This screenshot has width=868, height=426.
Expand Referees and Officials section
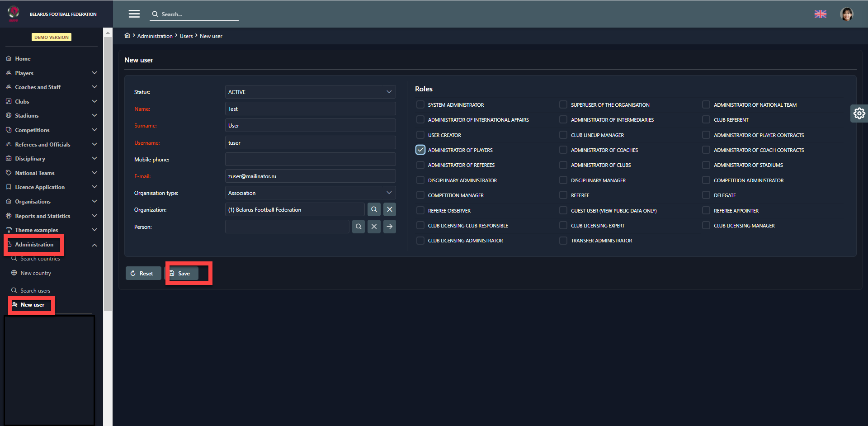51,144
